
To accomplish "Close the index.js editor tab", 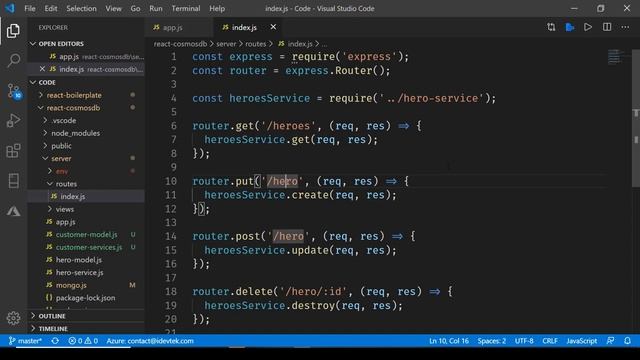I will pyautogui.click(x=273, y=27).
